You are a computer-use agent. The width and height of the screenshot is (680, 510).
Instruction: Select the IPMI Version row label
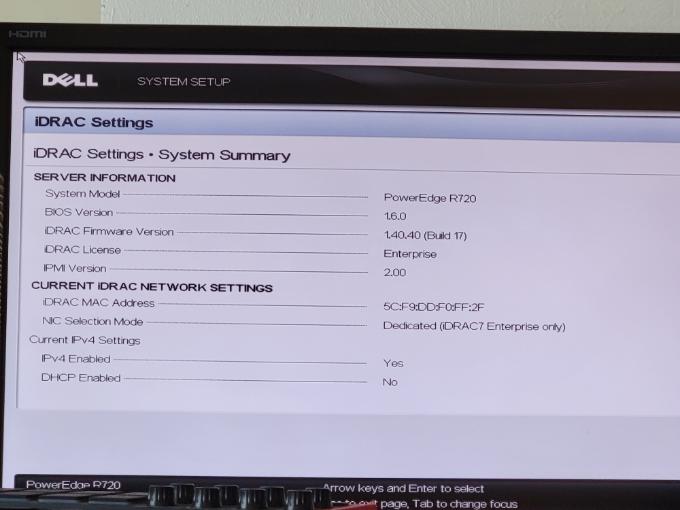click(x=75, y=268)
